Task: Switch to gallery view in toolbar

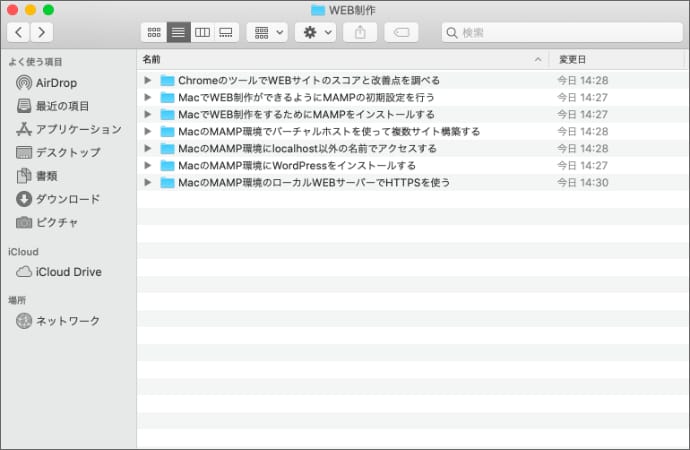Action: click(x=226, y=33)
